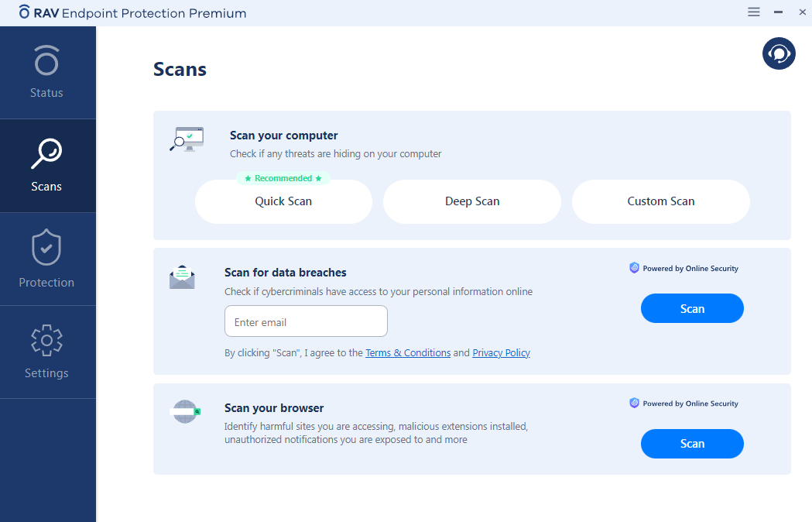Click the browser scan globe icon
The image size is (812, 522).
184,411
